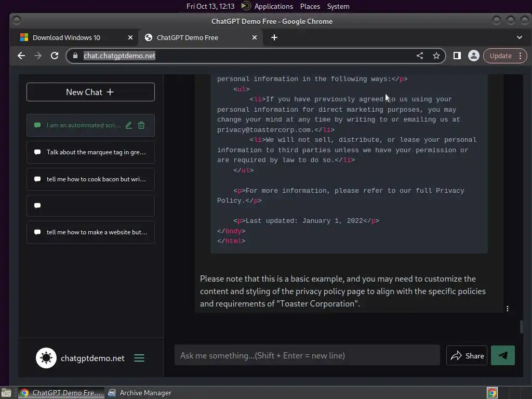Open a new browser tab
This screenshot has height=399, width=532.
click(x=274, y=37)
